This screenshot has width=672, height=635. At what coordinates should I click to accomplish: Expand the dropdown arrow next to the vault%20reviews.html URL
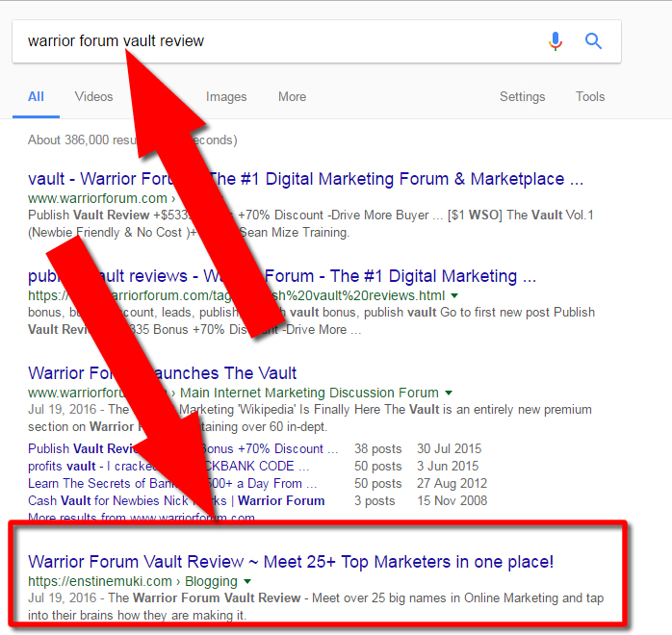[454, 295]
